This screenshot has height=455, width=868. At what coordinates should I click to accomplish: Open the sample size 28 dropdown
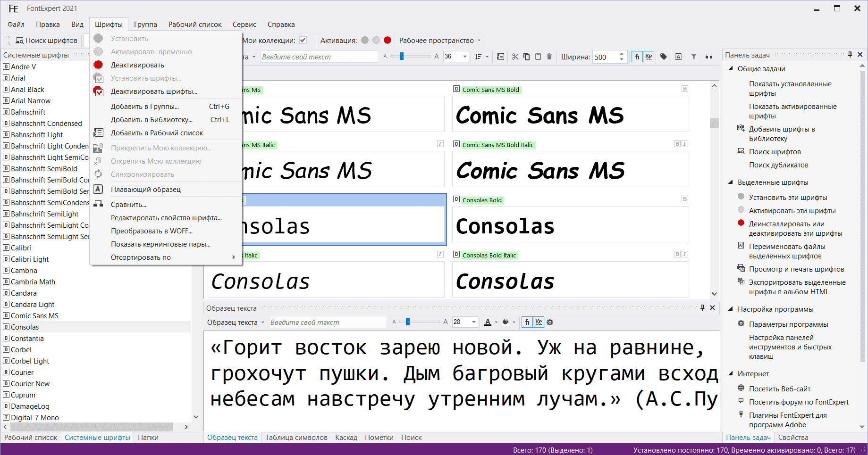click(x=474, y=323)
